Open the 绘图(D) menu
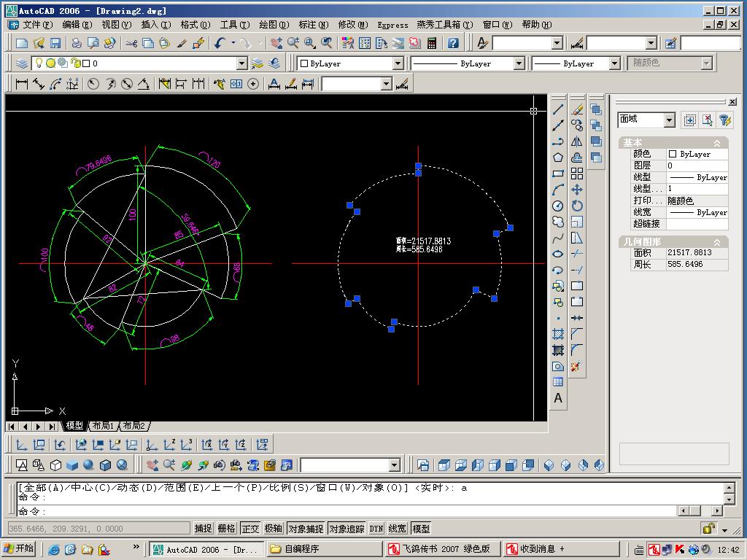Viewport: 747px width, 560px height. 274,24
